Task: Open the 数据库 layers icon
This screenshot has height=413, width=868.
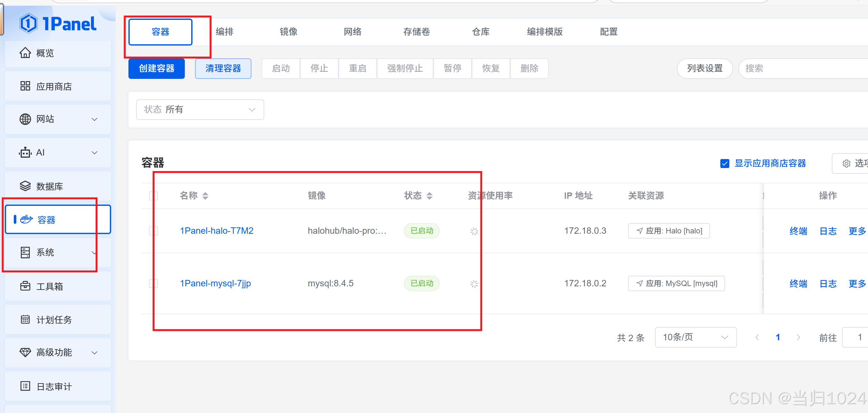Action: point(25,186)
